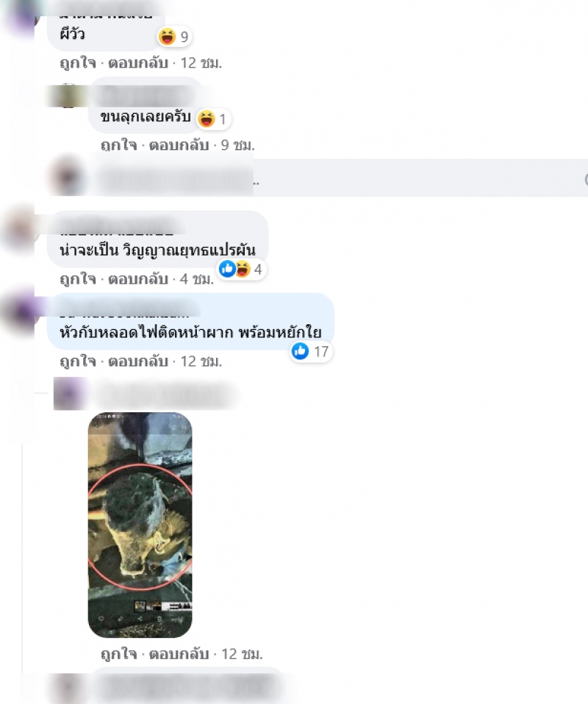588x704 pixels.
Task: Click ถูกใจ under the หัวกับหลอดไฟ comment
Action: click(78, 361)
